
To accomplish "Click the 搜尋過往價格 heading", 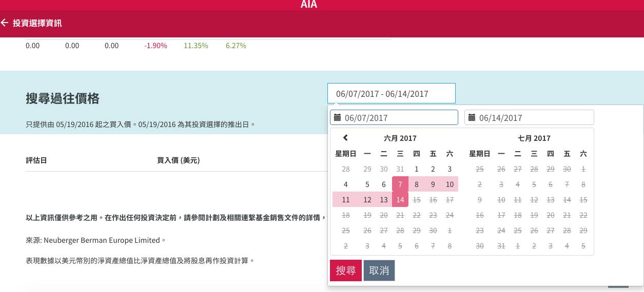I will tap(63, 98).
